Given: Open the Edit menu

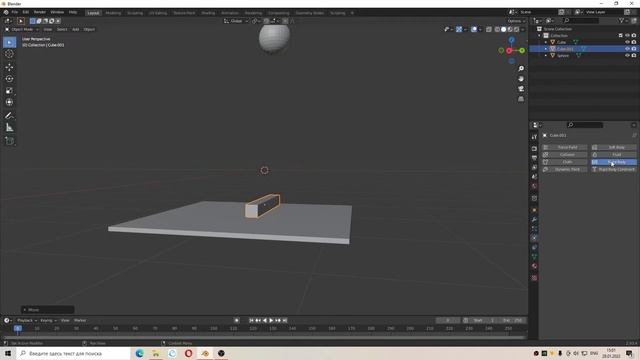Looking at the screenshot, I should 26,12.
